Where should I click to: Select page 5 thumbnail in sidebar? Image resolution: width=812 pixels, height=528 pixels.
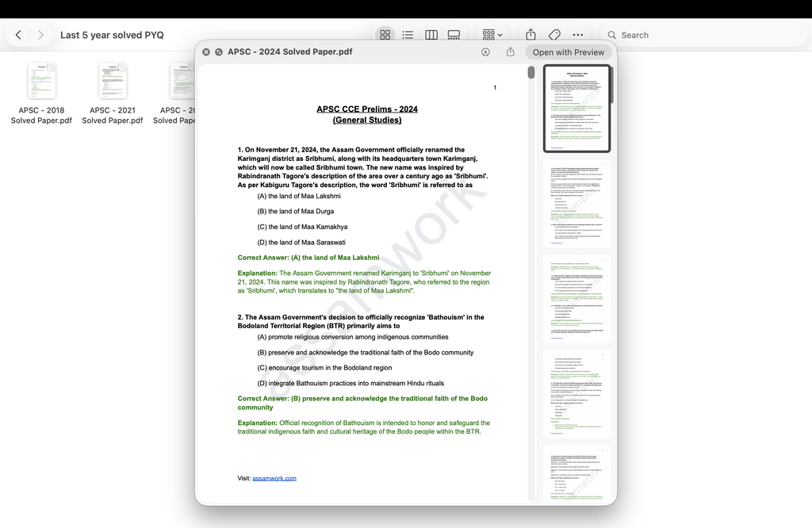coord(577,473)
